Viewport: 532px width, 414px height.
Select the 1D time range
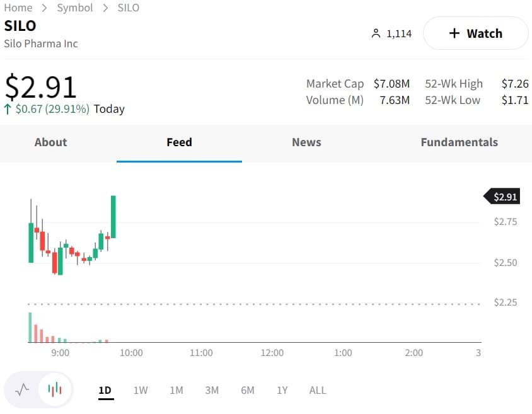point(105,391)
